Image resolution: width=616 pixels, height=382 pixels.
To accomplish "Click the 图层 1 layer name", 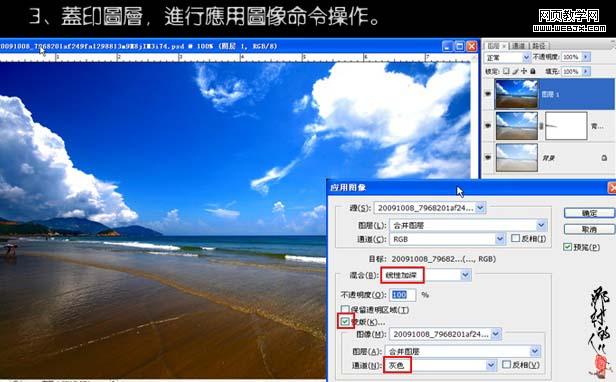I will coord(550,94).
